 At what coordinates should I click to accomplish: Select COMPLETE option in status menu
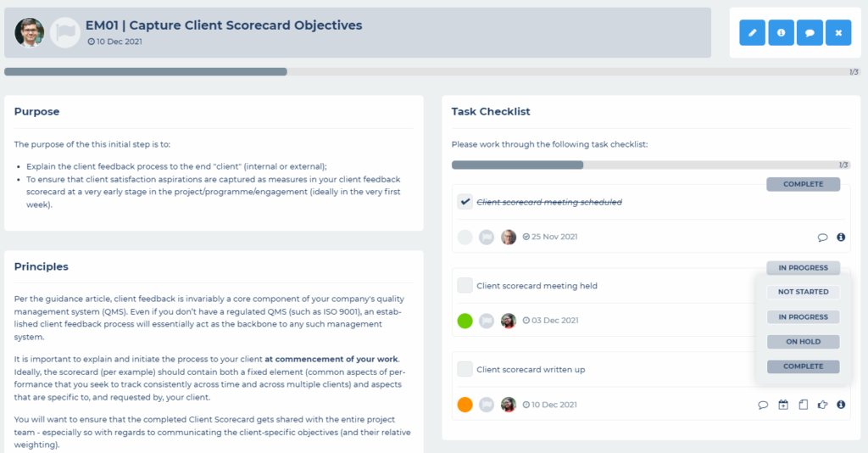pyautogui.click(x=804, y=366)
